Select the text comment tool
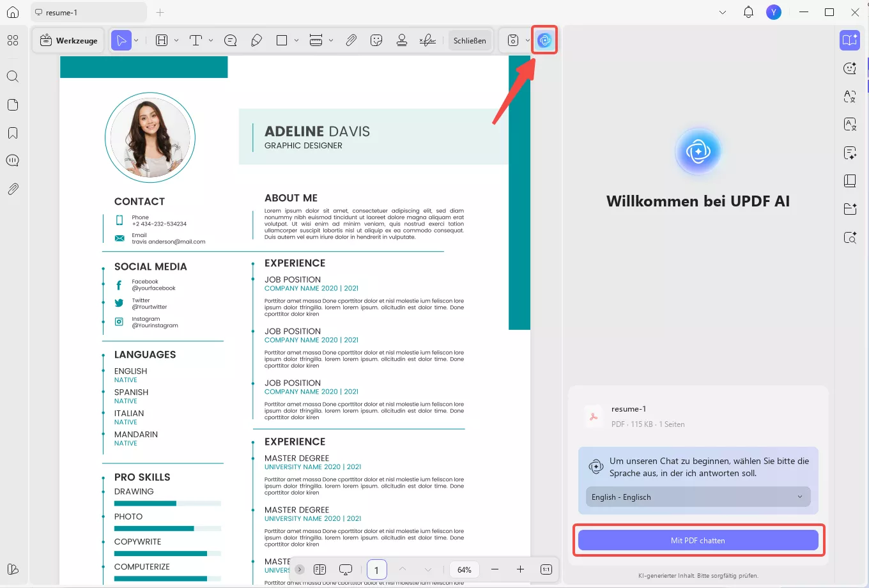The image size is (869, 588). tap(196, 40)
